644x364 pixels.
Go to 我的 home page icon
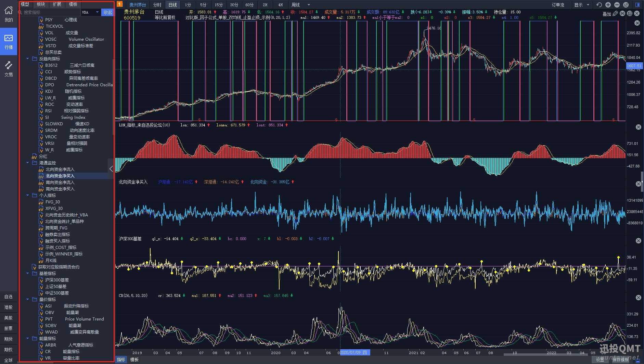pos(9,14)
